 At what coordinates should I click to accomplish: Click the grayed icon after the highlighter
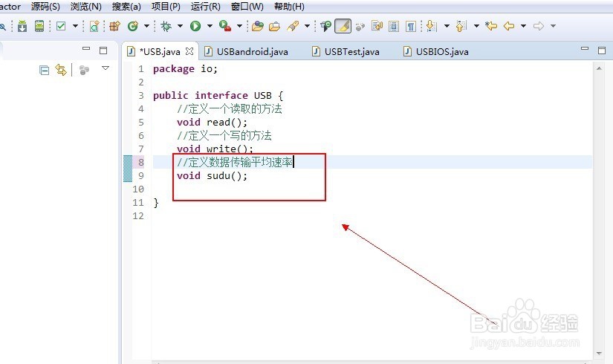(x=360, y=26)
